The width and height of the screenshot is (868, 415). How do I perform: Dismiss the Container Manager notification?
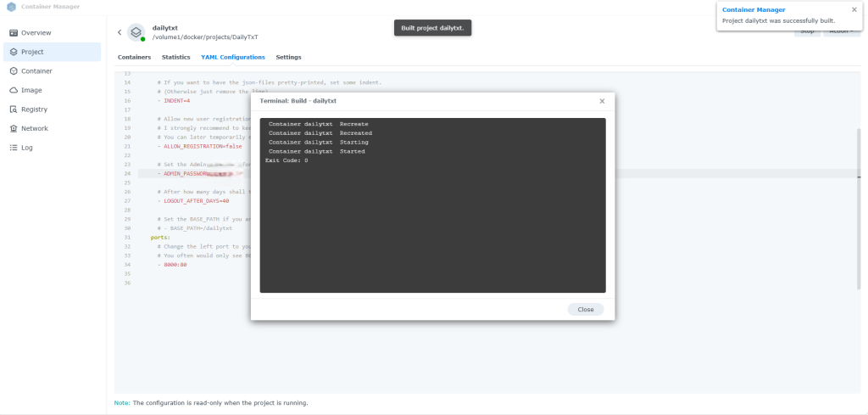[854, 10]
